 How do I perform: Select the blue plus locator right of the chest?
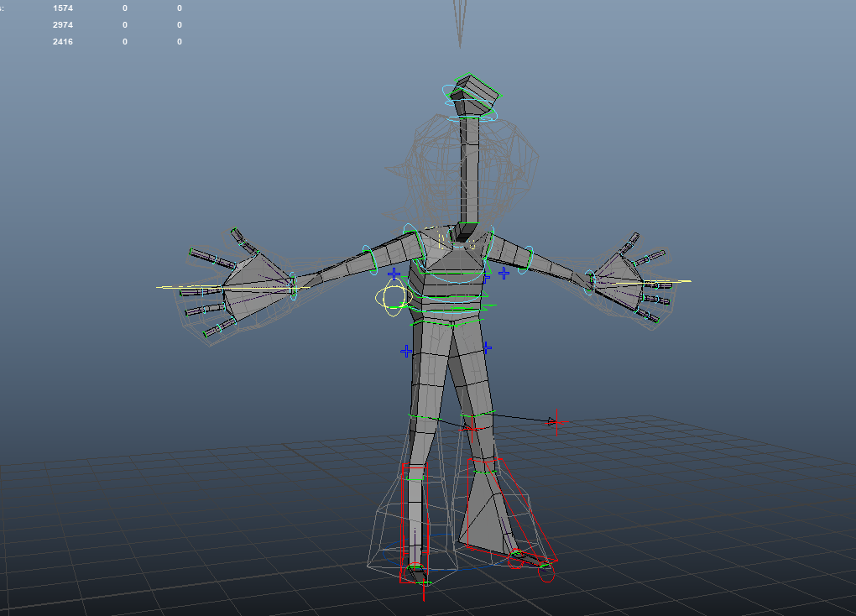504,273
